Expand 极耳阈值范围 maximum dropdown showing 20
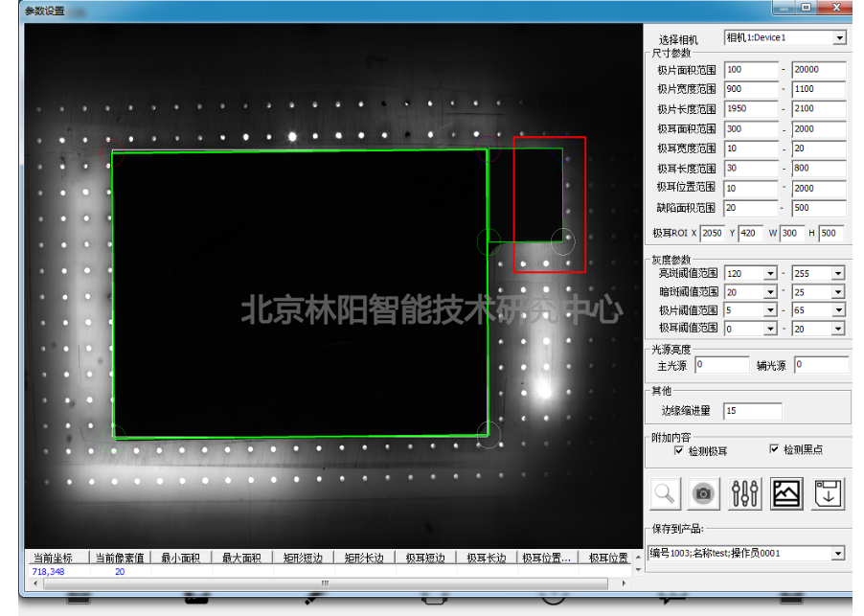Screen dimensions: 864x616 click(x=837, y=329)
